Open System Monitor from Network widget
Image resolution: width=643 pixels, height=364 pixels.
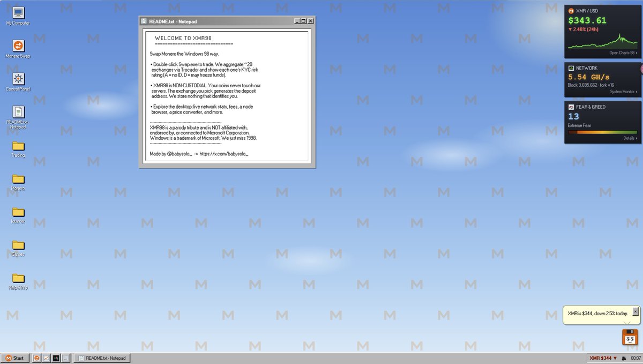coord(624,92)
